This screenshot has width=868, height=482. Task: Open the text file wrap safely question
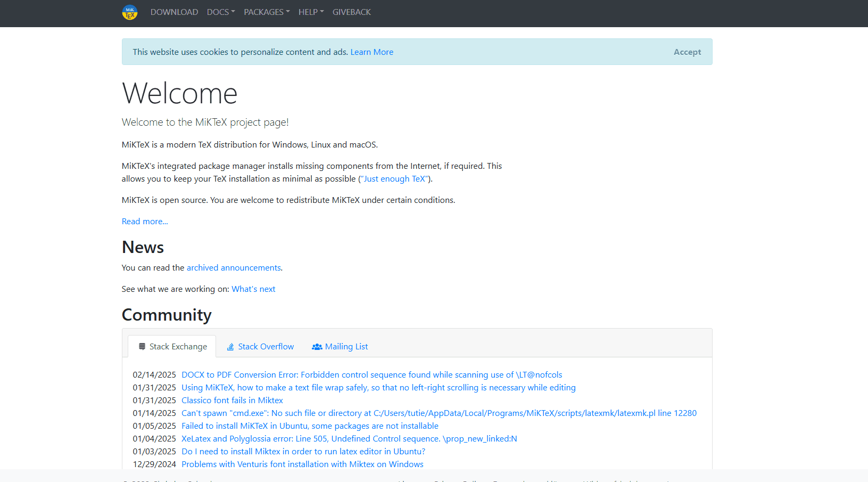pyautogui.click(x=378, y=388)
